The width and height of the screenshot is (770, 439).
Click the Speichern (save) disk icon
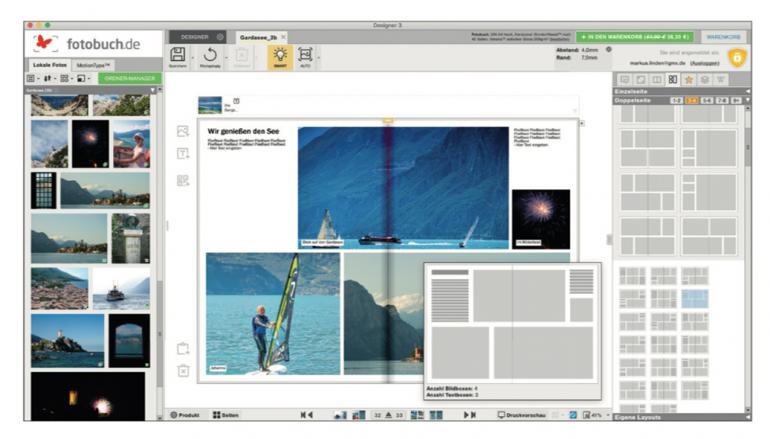click(x=177, y=55)
